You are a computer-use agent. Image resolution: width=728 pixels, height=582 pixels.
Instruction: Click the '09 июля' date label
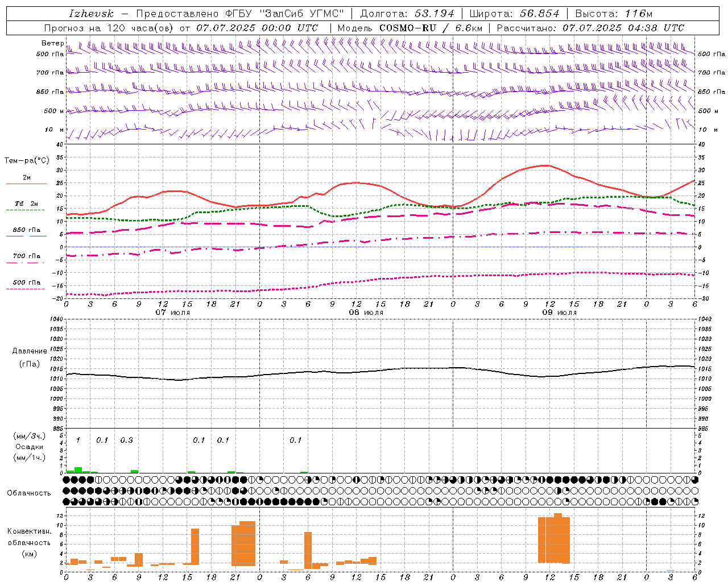coord(560,313)
